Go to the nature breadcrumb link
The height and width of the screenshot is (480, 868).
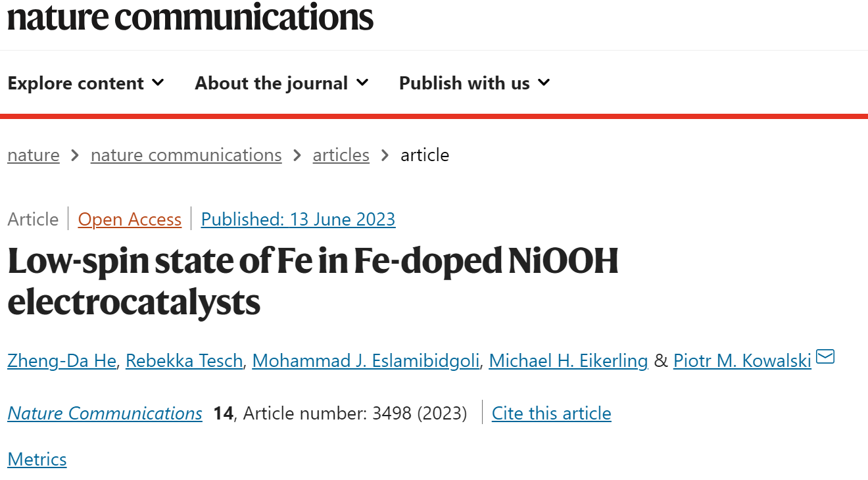34,155
